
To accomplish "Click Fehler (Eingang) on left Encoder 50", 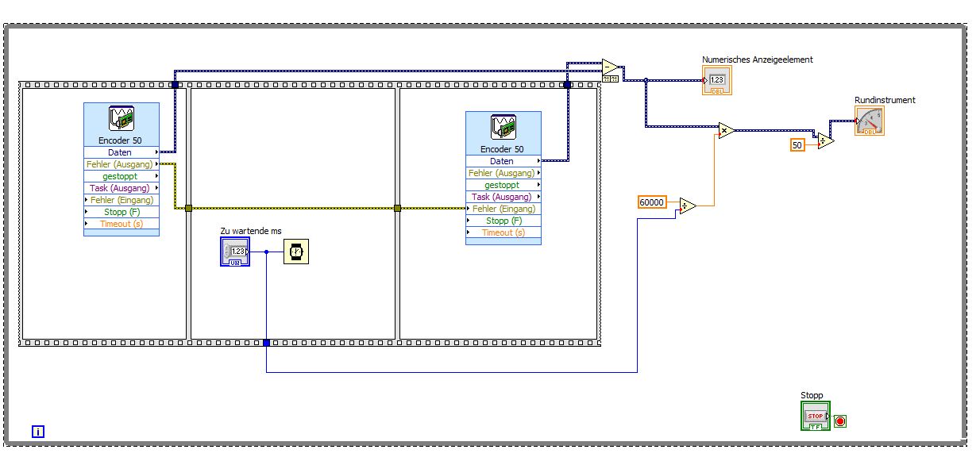I will point(122,200).
